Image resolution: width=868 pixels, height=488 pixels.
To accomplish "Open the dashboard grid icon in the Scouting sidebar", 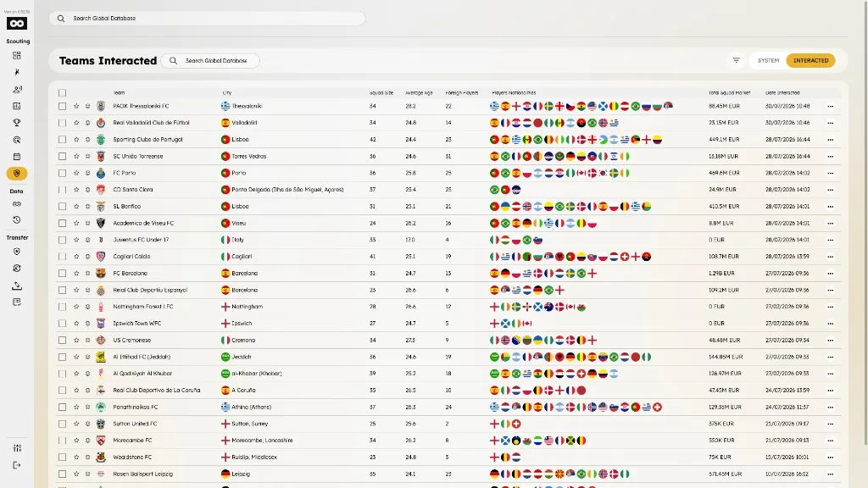I will click(17, 55).
